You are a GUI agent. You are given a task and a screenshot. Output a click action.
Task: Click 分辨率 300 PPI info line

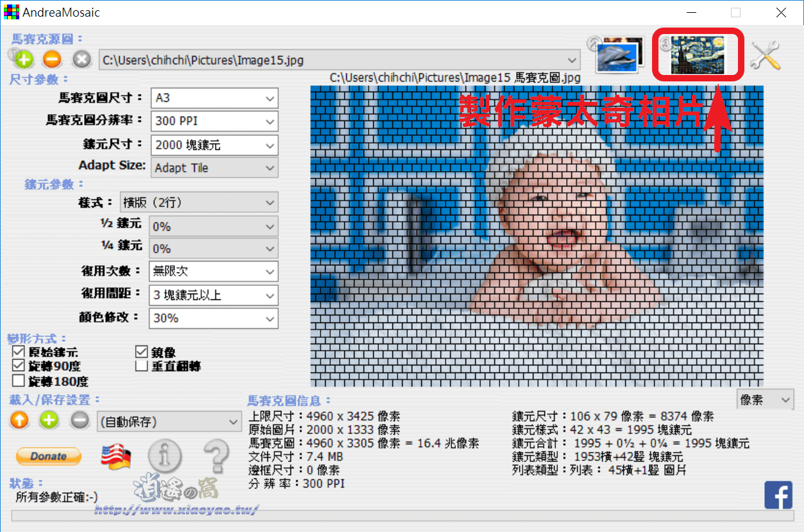coord(296,483)
